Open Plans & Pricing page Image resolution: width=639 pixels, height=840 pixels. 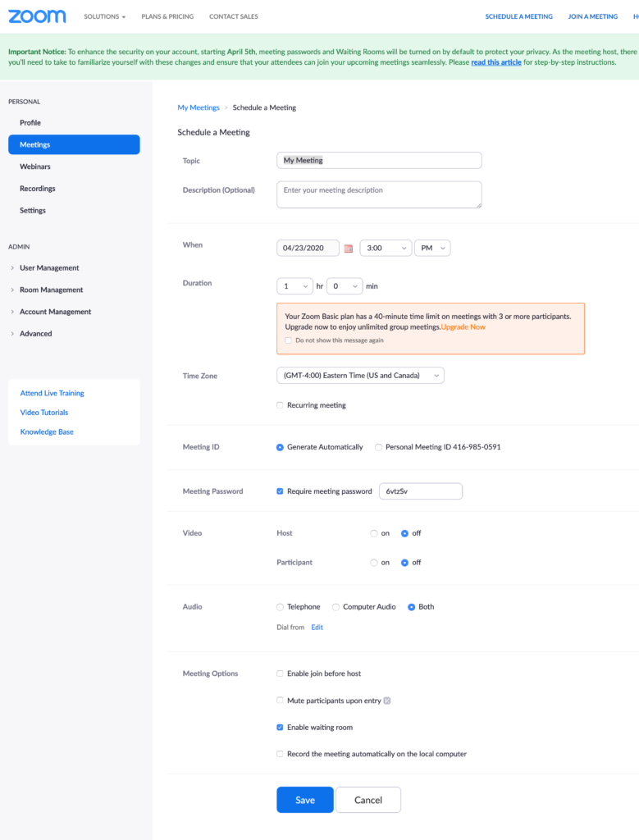pos(167,16)
